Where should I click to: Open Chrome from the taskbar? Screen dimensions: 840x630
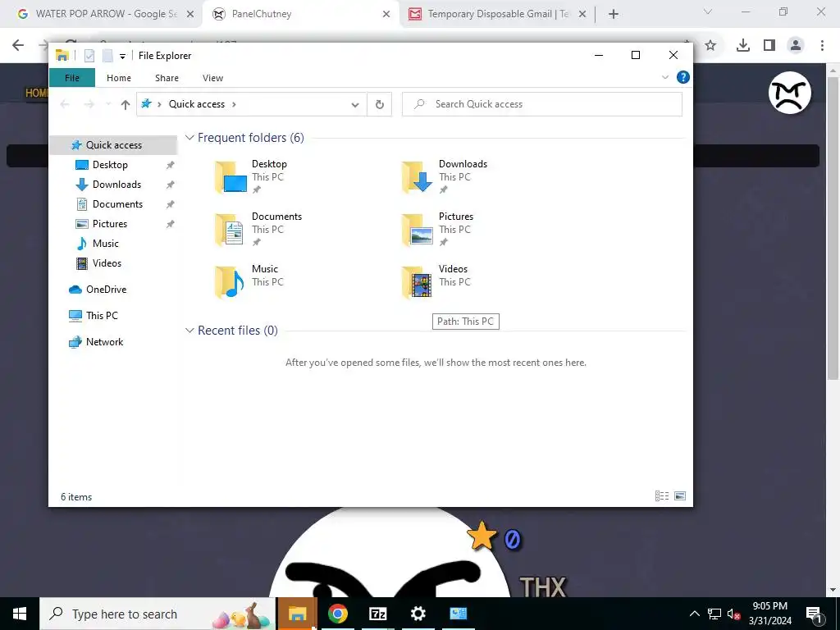[337, 614]
